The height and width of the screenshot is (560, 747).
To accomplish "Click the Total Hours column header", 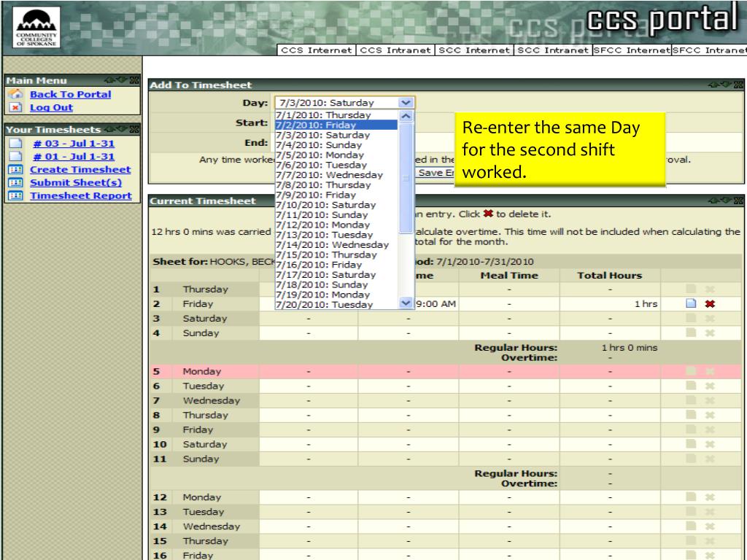I will [x=609, y=275].
